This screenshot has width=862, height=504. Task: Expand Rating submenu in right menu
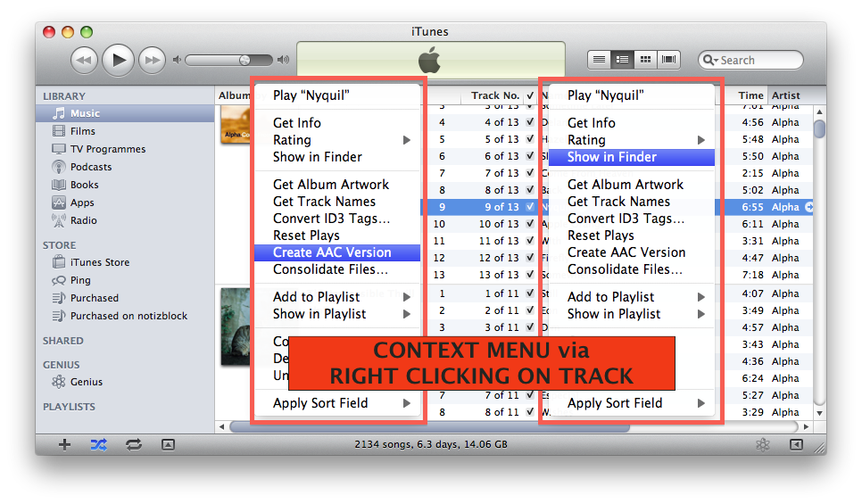[632, 139]
